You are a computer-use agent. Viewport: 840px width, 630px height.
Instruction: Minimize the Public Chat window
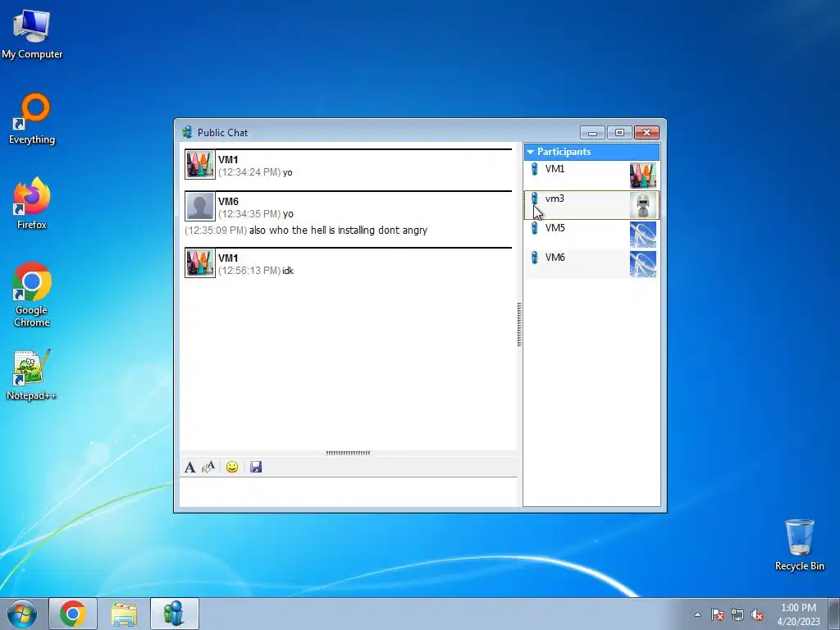click(x=592, y=132)
